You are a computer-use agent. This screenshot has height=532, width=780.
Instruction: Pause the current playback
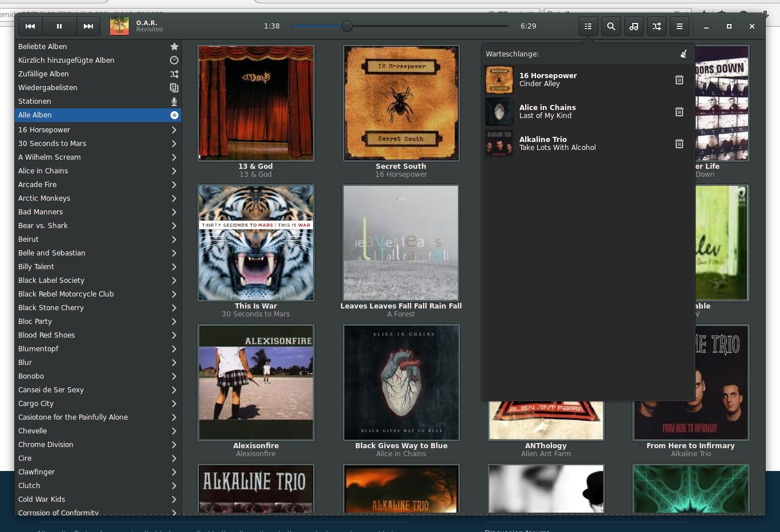tap(59, 26)
